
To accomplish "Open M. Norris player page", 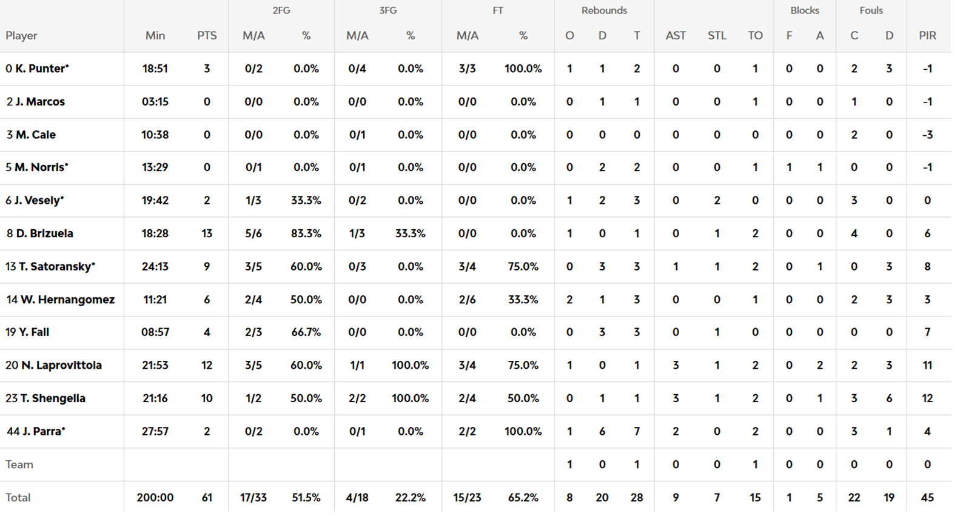I will (41, 167).
